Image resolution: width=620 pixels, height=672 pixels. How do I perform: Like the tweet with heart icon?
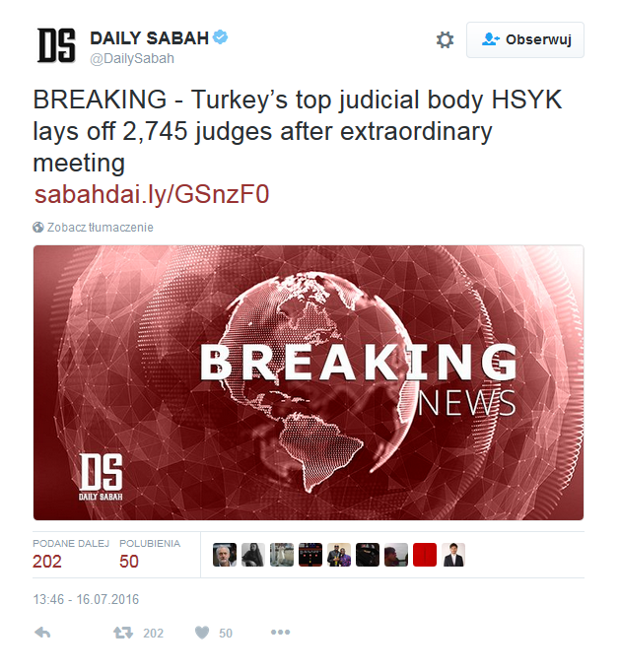(x=202, y=633)
